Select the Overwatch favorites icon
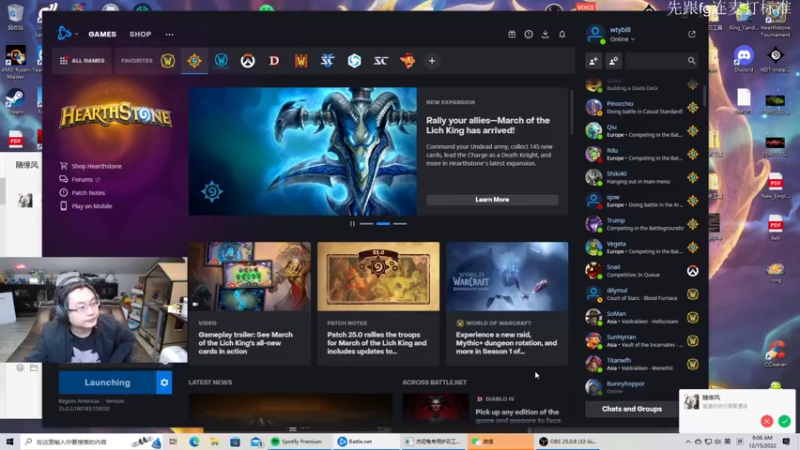The image size is (800, 450). (x=248, y=61)
